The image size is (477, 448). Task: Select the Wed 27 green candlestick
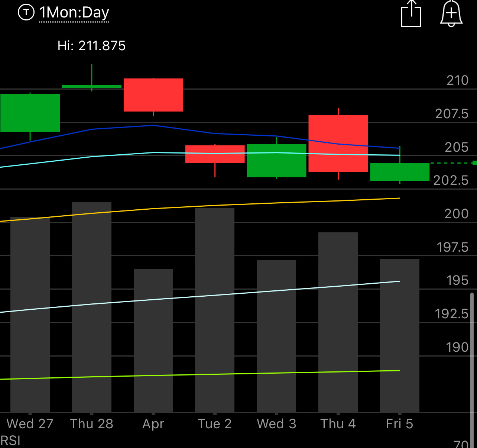(30, 113)
